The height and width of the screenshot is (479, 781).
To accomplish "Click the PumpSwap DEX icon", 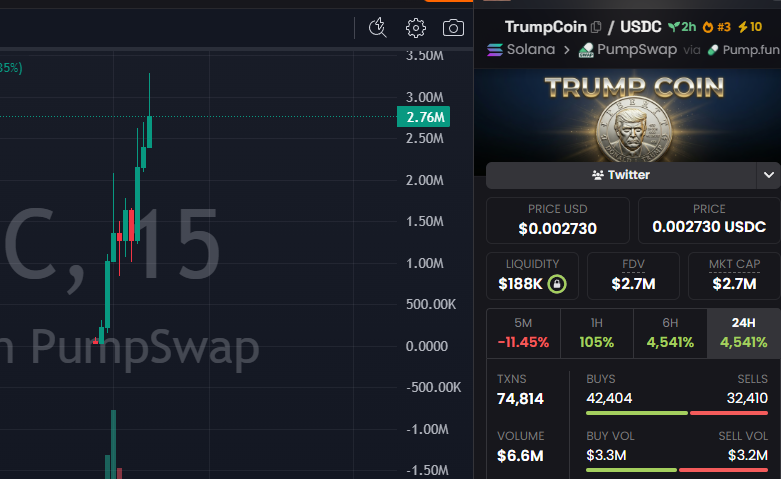I will (x=586, y=50).
